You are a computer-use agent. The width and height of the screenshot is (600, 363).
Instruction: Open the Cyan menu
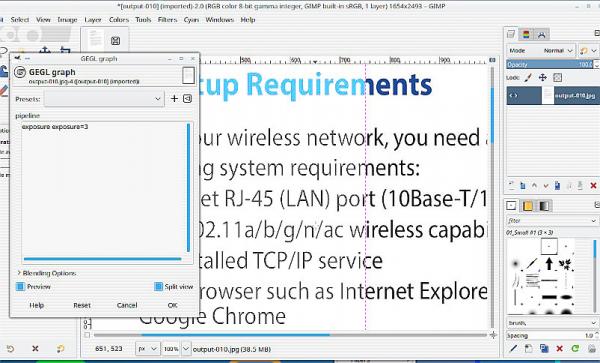click(191, 20)
